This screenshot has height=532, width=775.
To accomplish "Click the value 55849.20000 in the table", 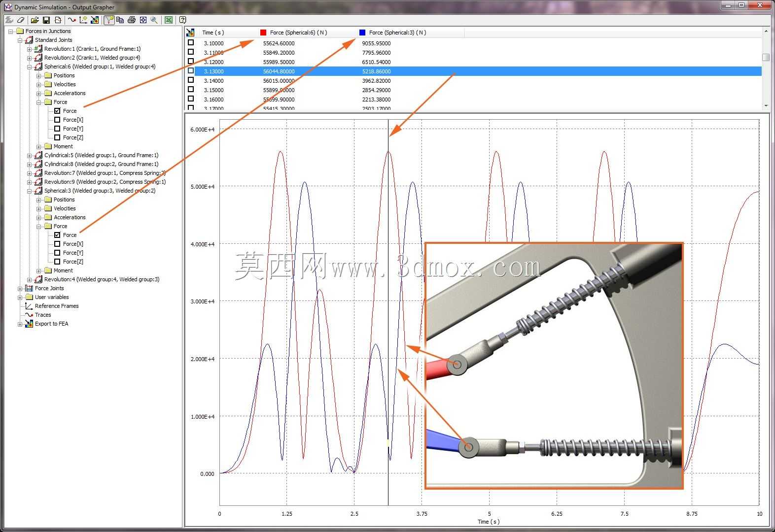I will (x=279, y=53).
